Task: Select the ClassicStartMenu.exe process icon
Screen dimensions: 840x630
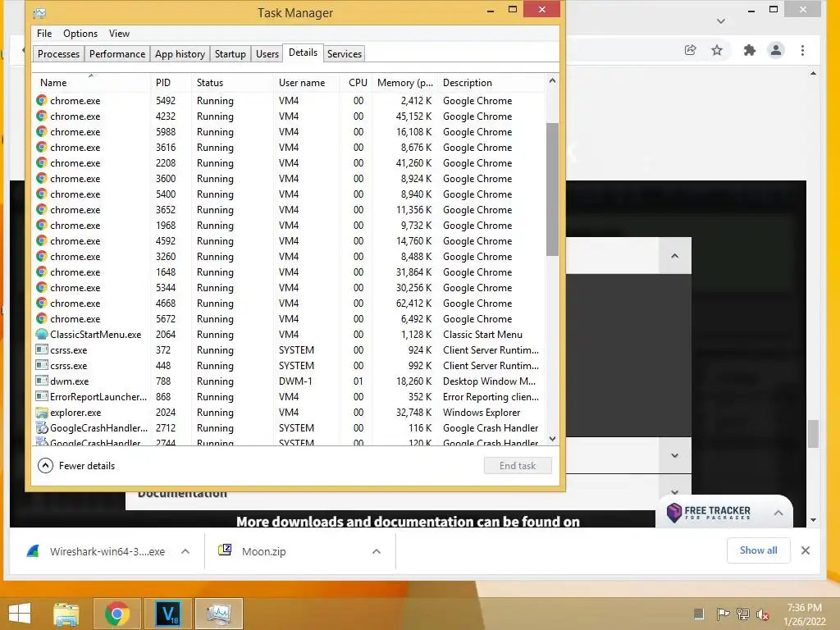Action: pyautogui.click(x=41, y=335)
